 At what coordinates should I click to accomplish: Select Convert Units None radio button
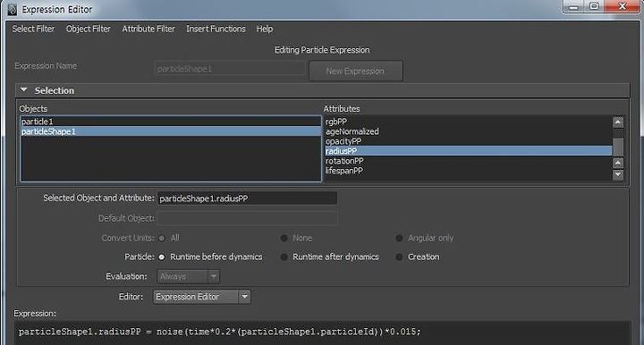[284, 238]
